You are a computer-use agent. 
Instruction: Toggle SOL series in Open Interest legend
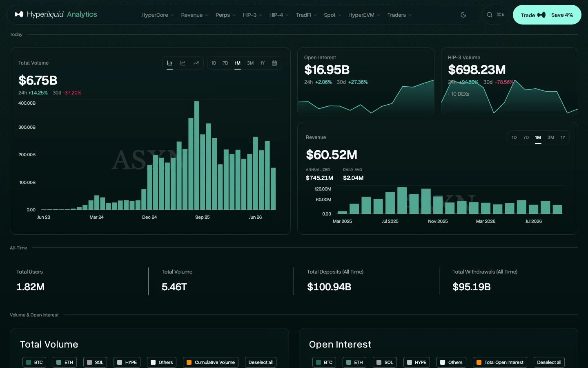[x=385, y=362]
